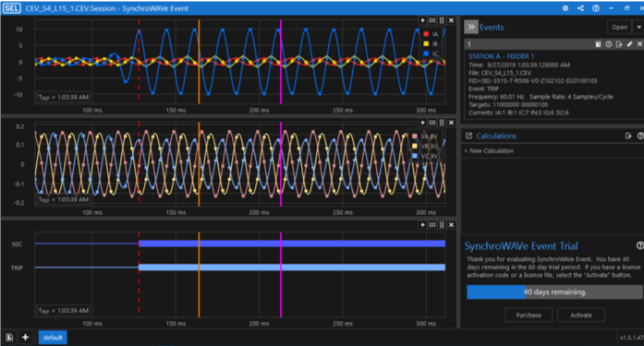Screen dimensions: 644x346
Task: Toggle the IC blue legend swatch
Action: click(426, 54)
